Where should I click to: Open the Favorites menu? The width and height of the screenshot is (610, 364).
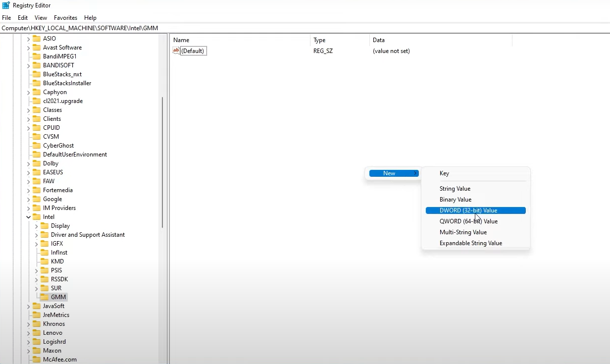(x=65, y=18)
